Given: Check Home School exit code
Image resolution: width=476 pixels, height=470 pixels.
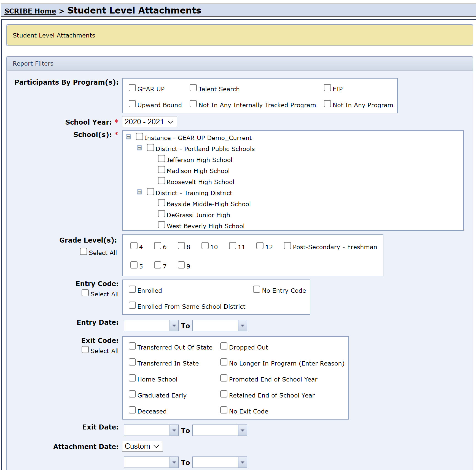Looking at the screenshot, I should click(132, 378).
